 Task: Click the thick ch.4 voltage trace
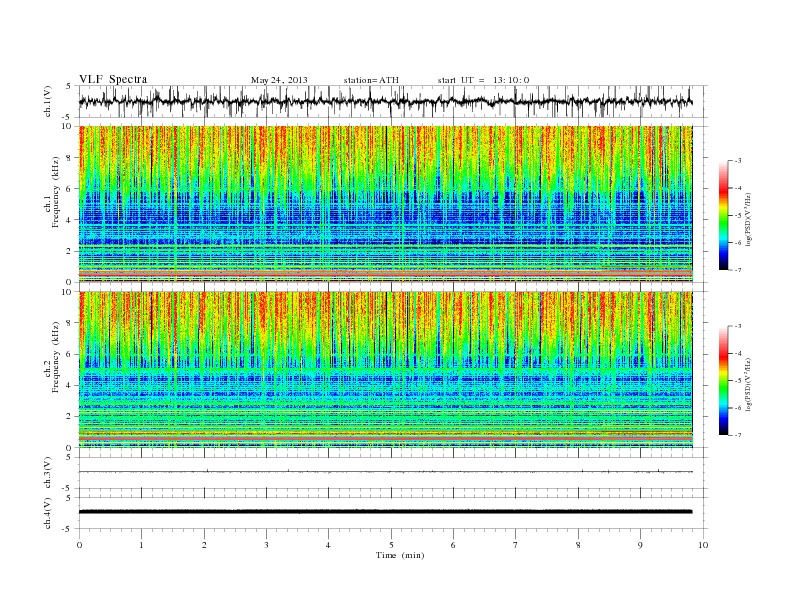tap(385, 512)
